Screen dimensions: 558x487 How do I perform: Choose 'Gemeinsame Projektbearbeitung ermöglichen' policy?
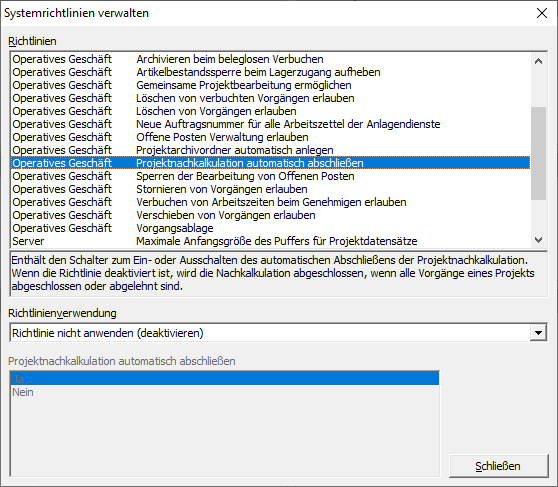tap(270, 85)
